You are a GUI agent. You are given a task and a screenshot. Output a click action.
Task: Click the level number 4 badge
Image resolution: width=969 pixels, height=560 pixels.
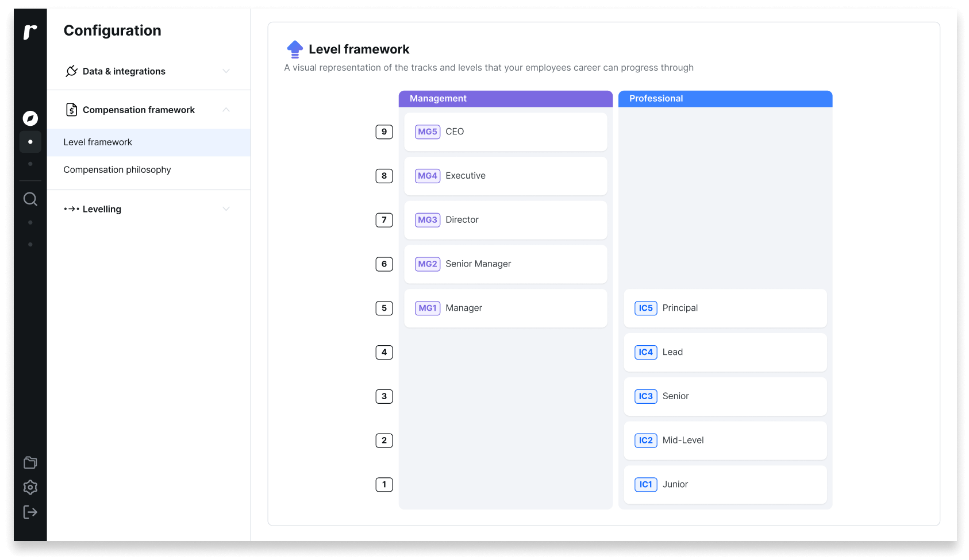click(384, 352)
